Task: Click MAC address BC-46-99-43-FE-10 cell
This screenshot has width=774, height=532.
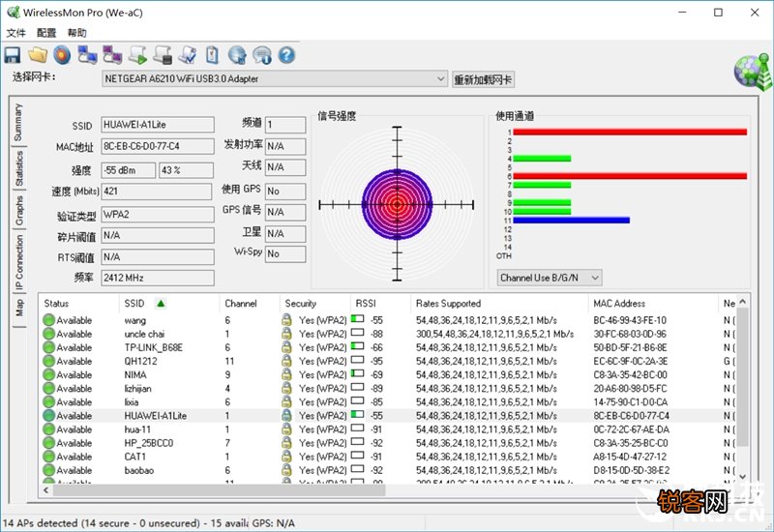Action: pos(630,320)
